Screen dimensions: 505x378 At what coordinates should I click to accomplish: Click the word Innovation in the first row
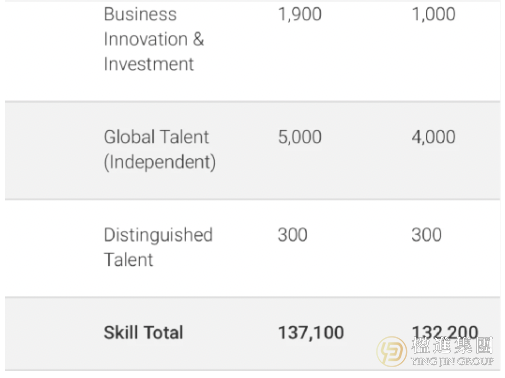click(x=146, y=39)
